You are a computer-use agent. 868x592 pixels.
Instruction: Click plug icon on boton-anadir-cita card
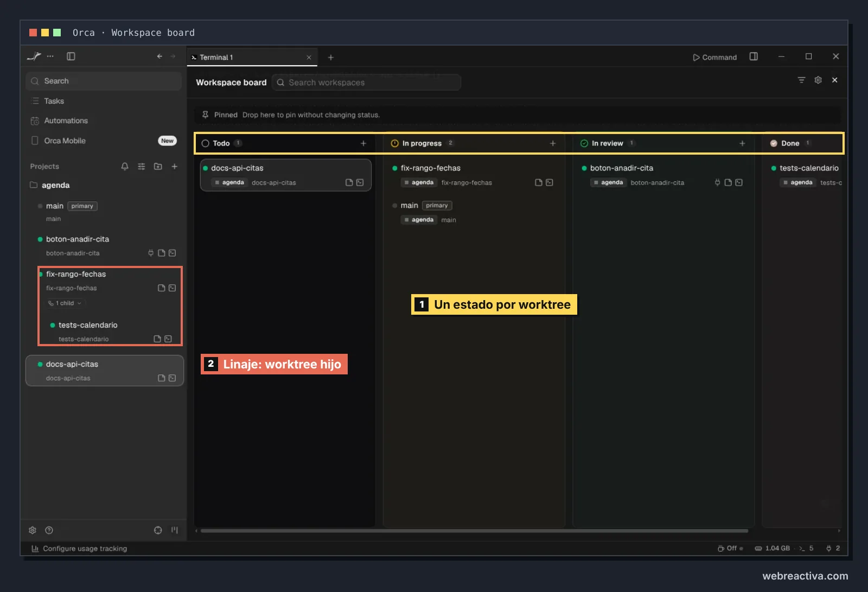(718, 183)
